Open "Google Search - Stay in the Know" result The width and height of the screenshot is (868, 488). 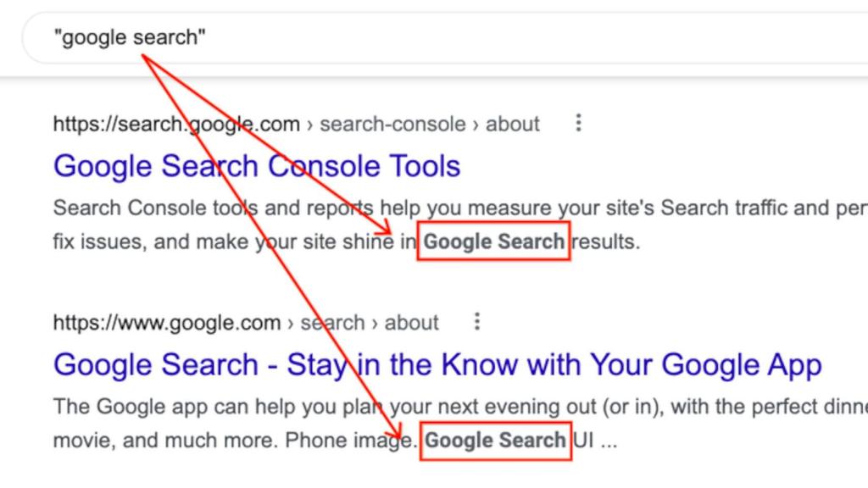pyautogui.click(x=437, y=365)
